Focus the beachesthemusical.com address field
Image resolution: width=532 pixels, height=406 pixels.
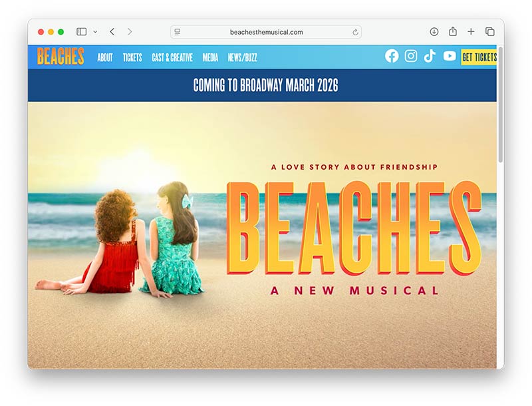pyautogui.click(x=266, y=32)
